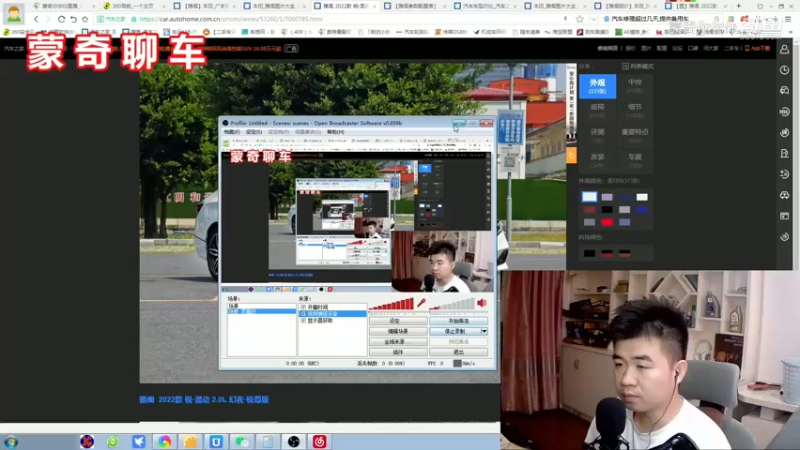Viewport: 800px width, 450px height.
Task: Open the wallet card sidebar icon
Action: tap(785, 216)
